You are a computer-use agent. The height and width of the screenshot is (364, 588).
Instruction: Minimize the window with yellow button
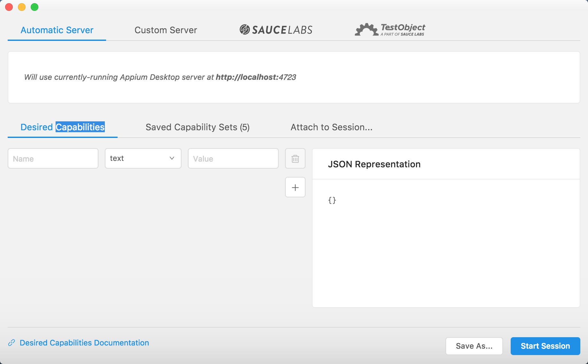[22, 7]
